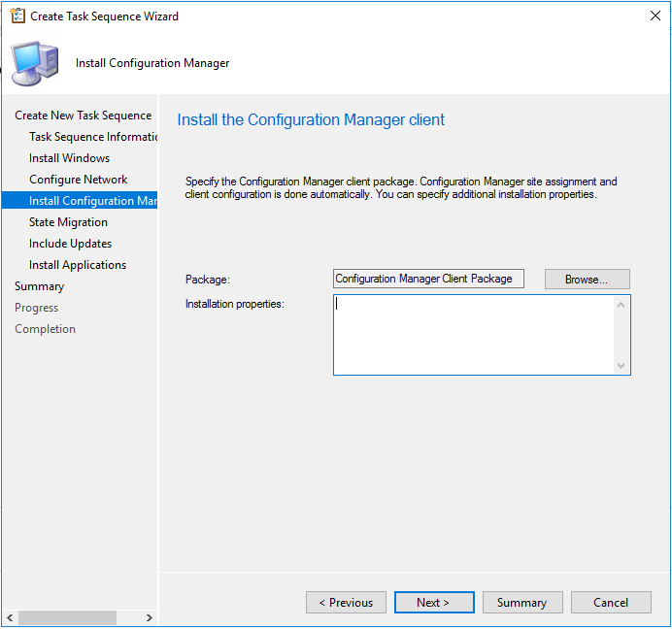Cancel the wizard

click(x=611, y=603)
